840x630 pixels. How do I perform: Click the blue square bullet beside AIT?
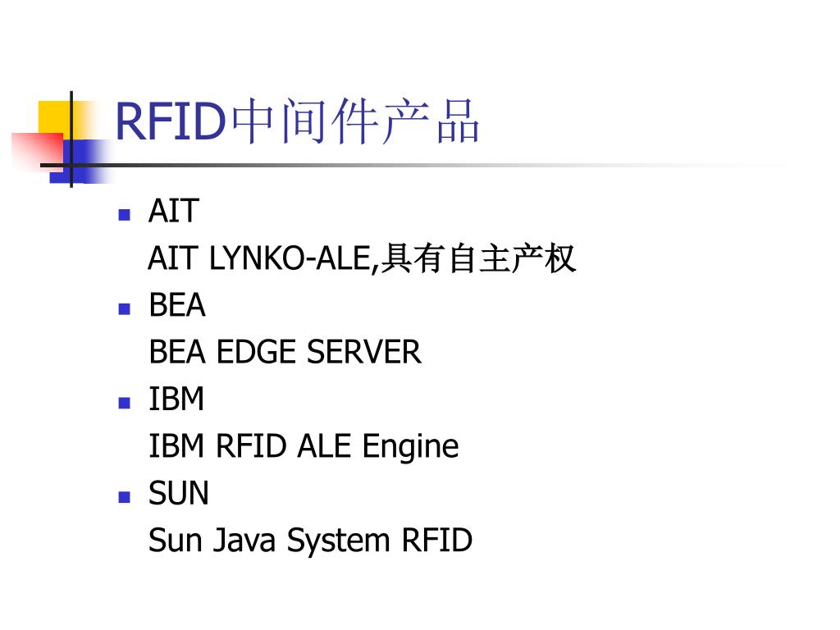[x=125, y=215]
